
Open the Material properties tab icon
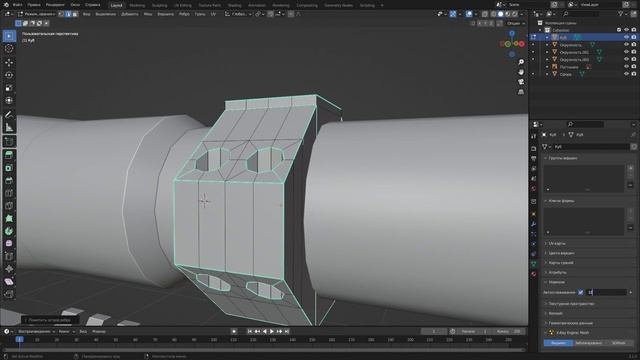[533, 274]
